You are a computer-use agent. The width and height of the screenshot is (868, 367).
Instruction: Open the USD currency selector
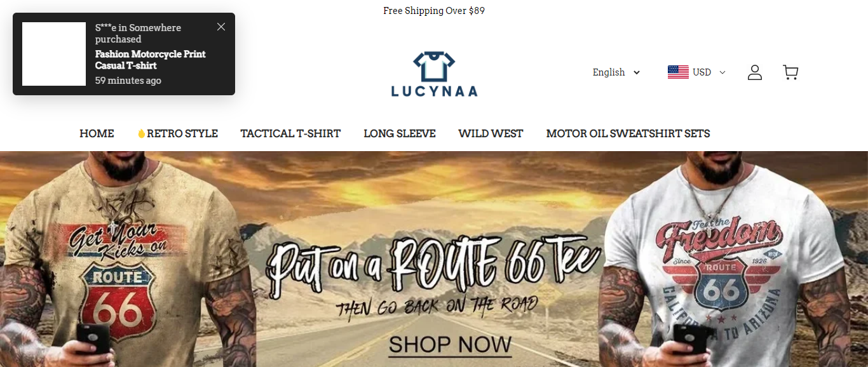pyautogui.click(x=696, y=72)
